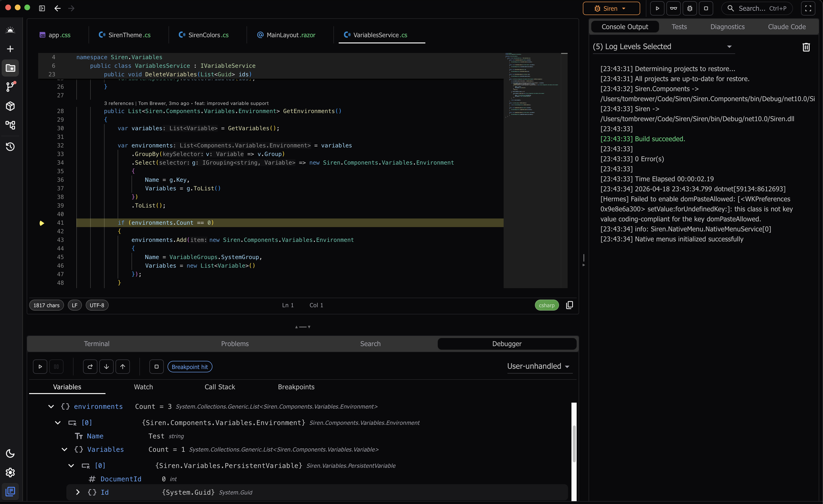Viewport: 823px width, 504px height.
Task: Click the plus icon in left sidebar
Action: click(x=10, y=49)
